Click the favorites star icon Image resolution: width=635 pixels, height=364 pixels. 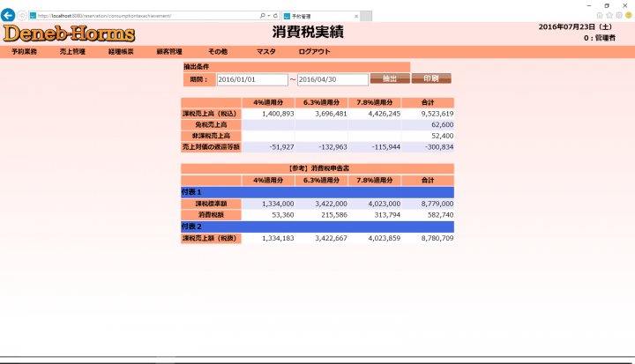609,15
